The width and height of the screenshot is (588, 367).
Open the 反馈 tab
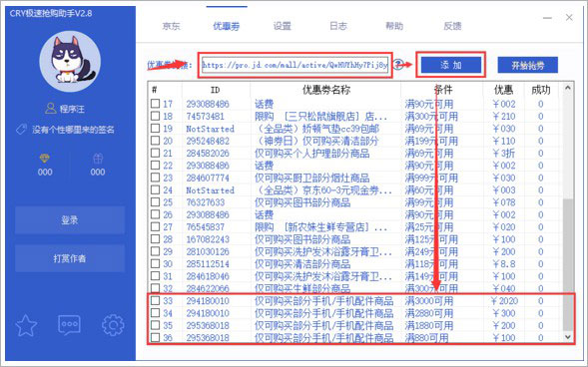[x=452, y=26]
